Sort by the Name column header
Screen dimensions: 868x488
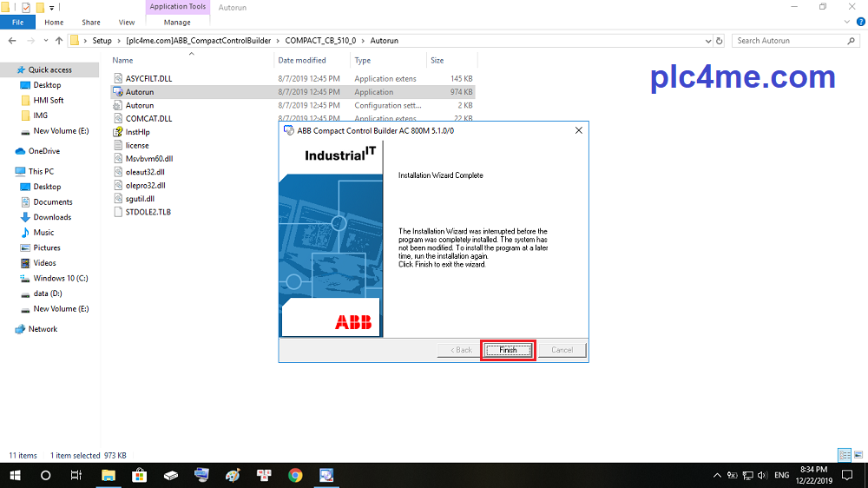click(x=122, y=61)
